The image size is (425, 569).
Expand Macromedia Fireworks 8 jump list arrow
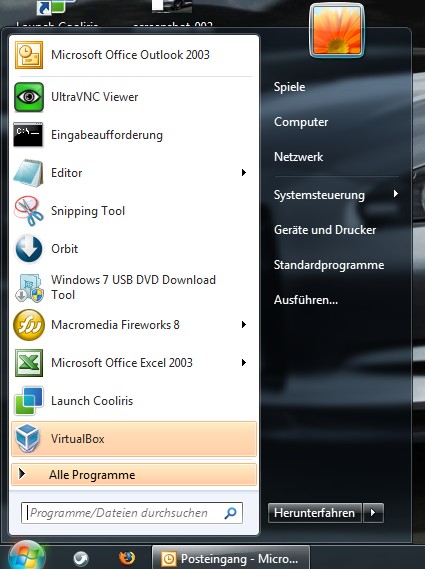coord(244,324)
